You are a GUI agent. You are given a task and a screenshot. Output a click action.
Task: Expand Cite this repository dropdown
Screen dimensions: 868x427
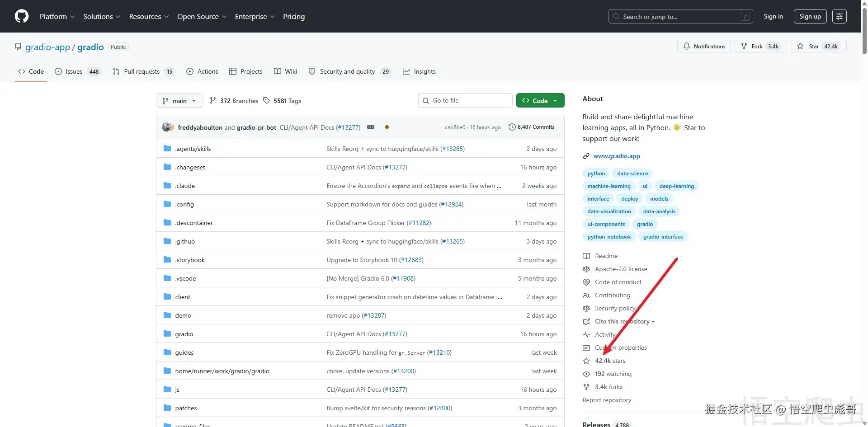point(625,321)
